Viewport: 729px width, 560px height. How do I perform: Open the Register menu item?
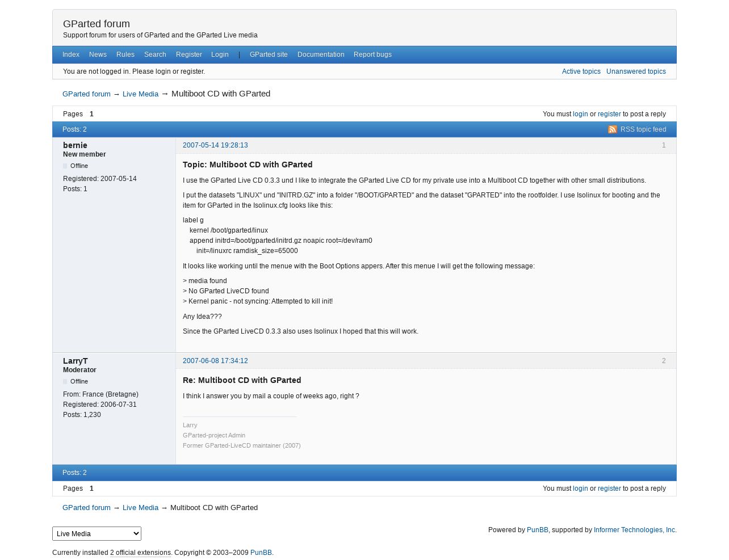click(189, 54)
